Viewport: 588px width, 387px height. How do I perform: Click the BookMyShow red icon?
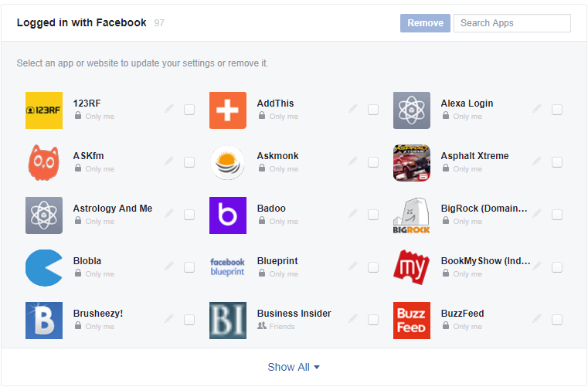coord(412,268)
